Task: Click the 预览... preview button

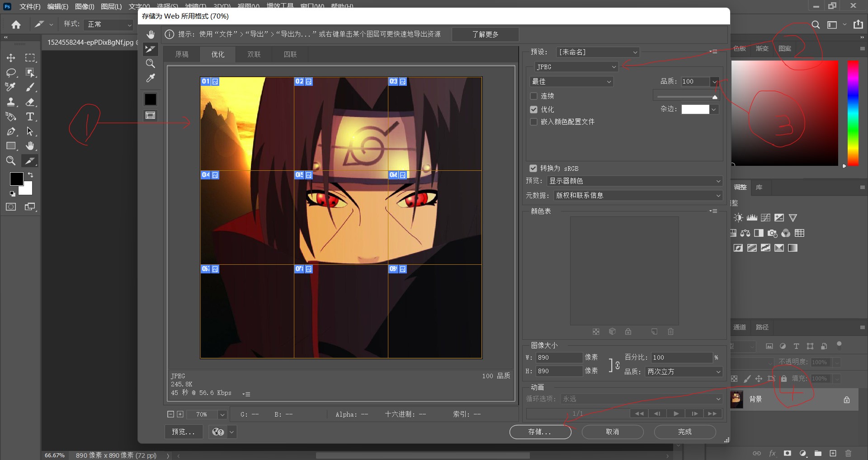Action: 184,432
